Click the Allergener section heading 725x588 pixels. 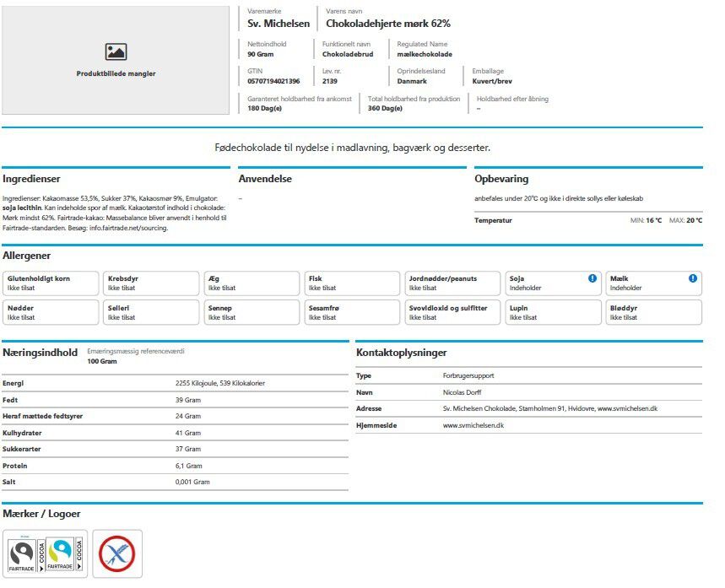26,256
